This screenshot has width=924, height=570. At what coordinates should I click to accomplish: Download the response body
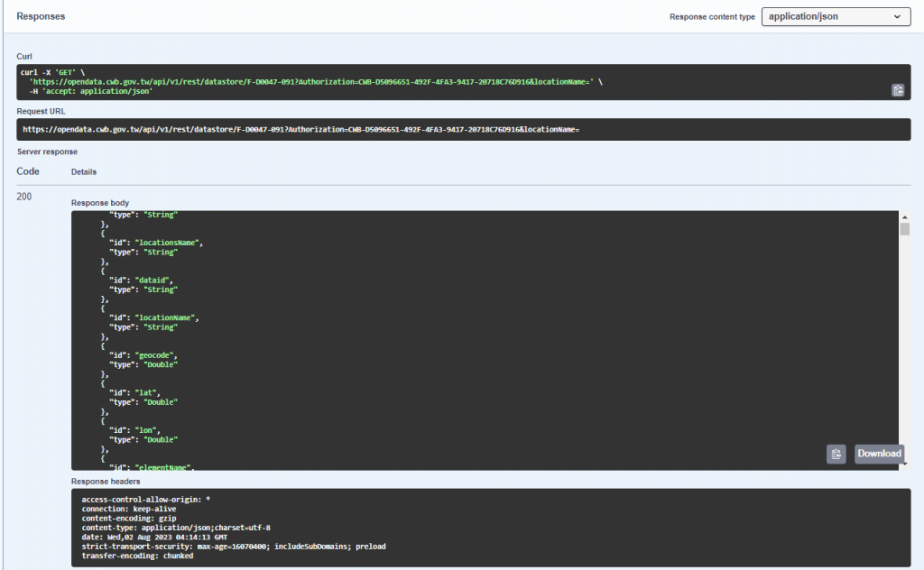[x=879, y=454]
